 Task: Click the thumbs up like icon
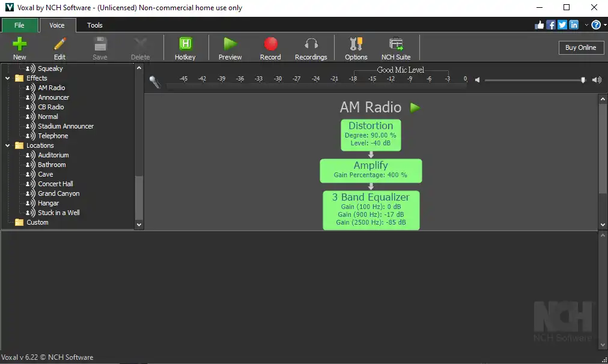[540, 25]
